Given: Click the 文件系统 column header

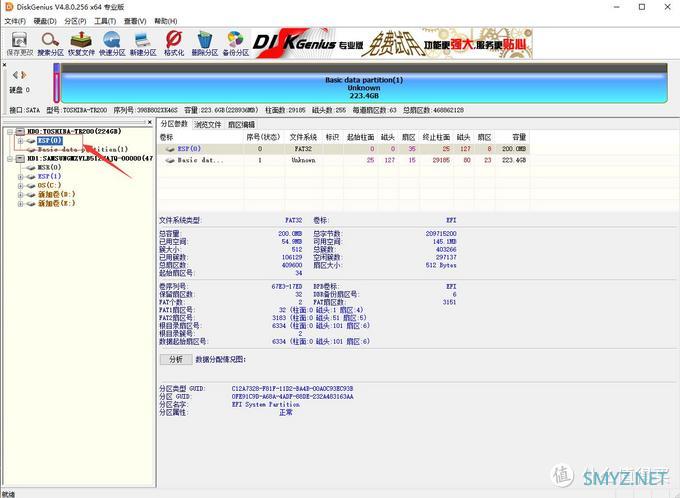Looking at the screenshot, I should (303, 138).
